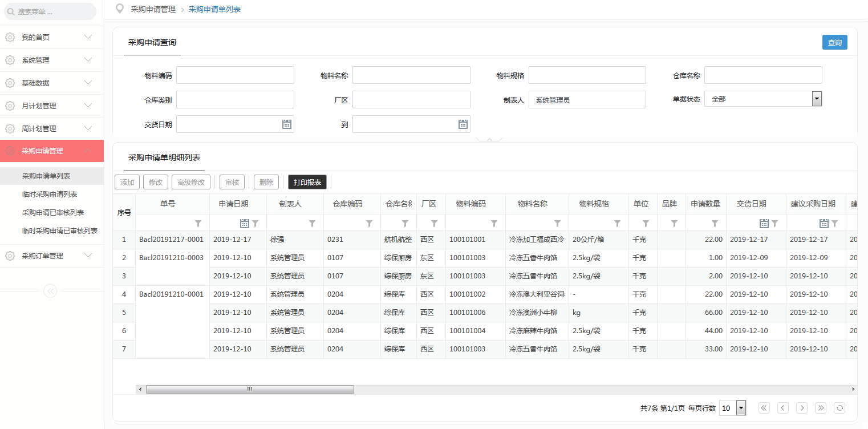Expand 月计划管理 menu chevron
Image resolution: width=868 pixels, height=429 pixels.
(x=88, y=106)
